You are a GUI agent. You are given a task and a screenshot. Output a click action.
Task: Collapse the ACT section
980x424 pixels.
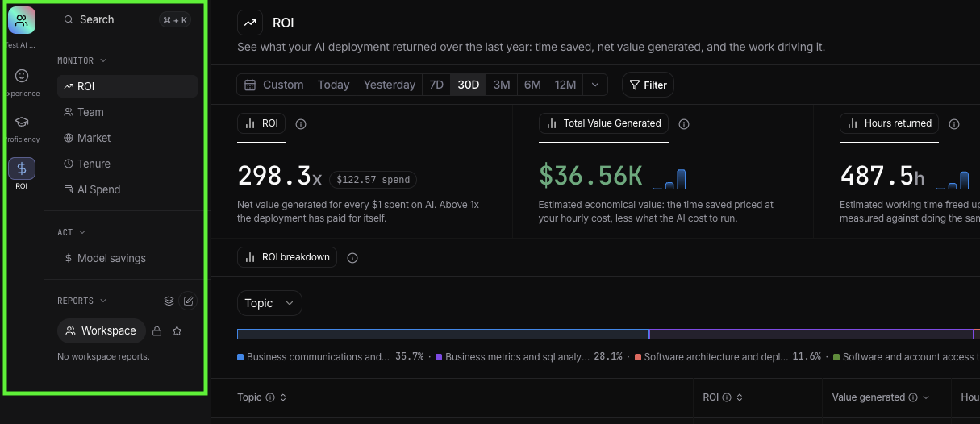[x=72, y=232]
